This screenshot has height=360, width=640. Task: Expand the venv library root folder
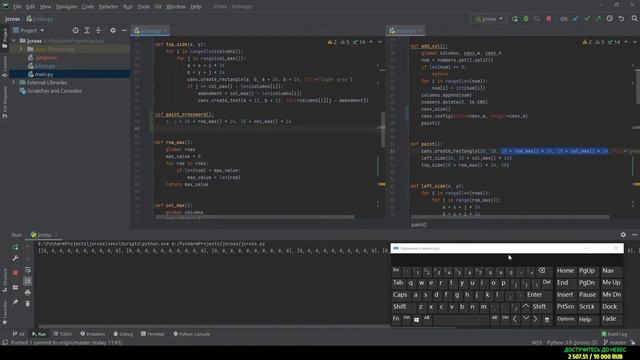[x=21, y=49]
